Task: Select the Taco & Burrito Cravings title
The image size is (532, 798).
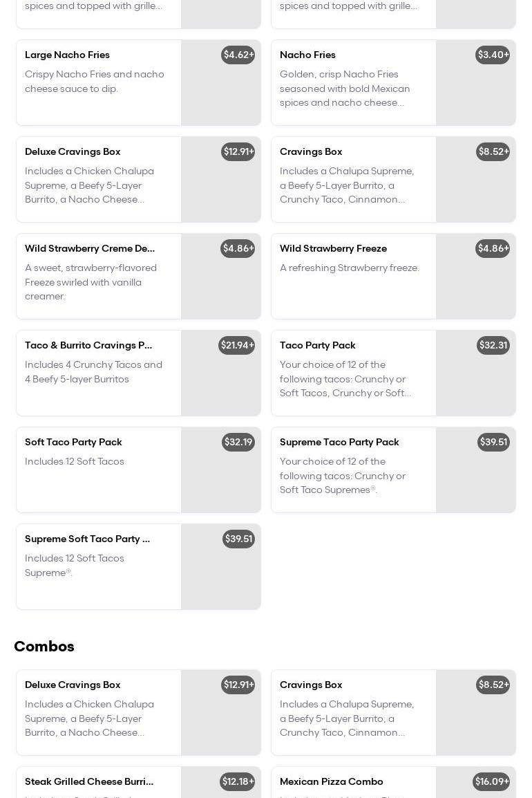Action: pyautogui.click(x=88, y=345)
